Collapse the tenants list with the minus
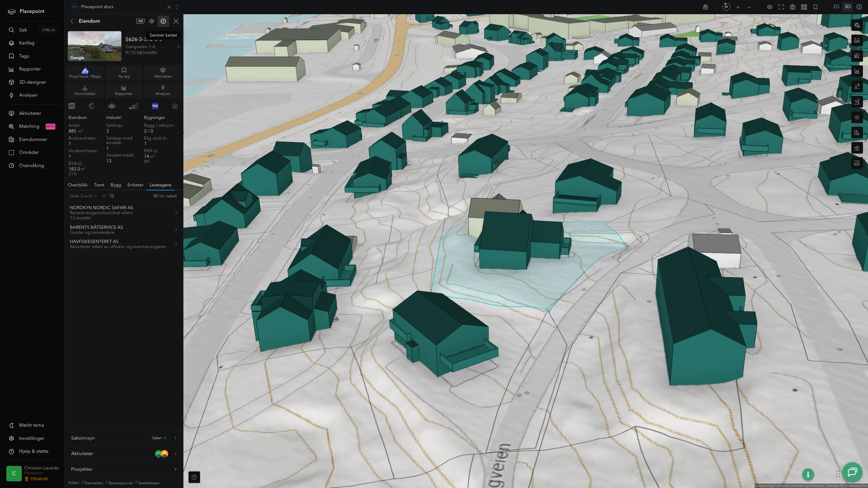 click(x=96, y=196)
